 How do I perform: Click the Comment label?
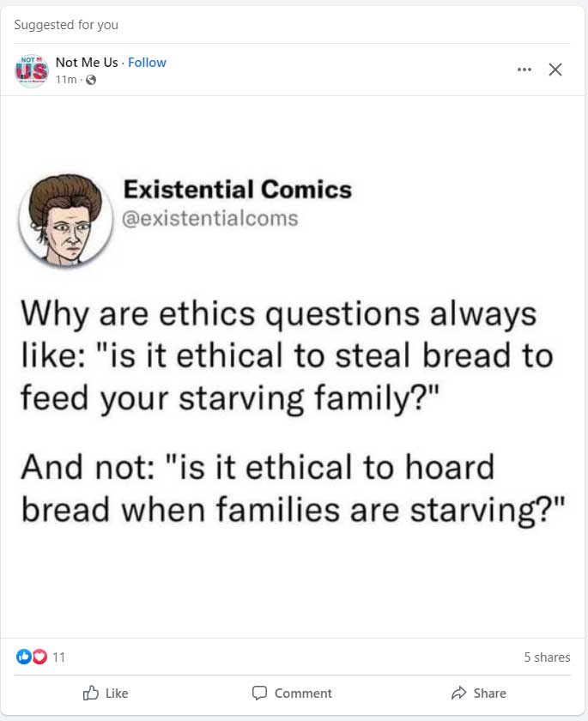[x=303, y=694]
